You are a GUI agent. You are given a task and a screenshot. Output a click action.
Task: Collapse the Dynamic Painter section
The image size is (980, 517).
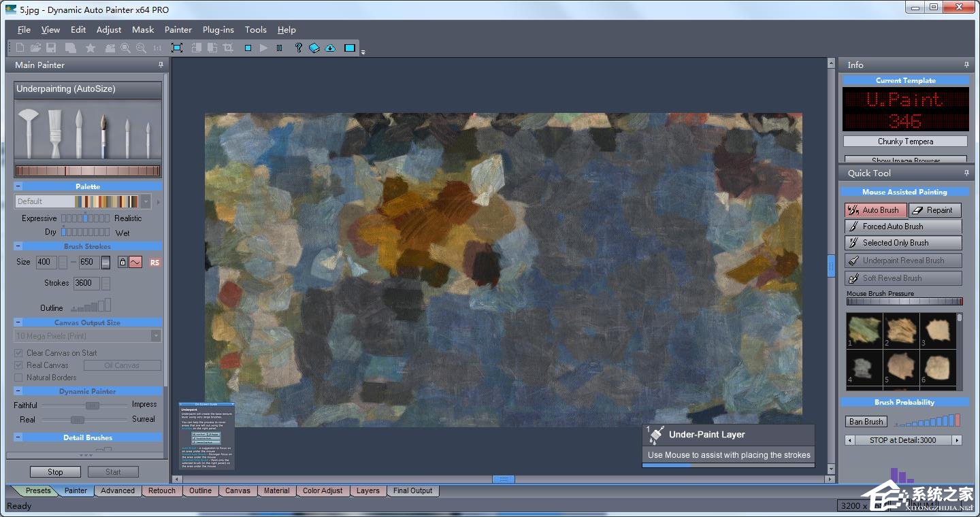tap(18, 391)
